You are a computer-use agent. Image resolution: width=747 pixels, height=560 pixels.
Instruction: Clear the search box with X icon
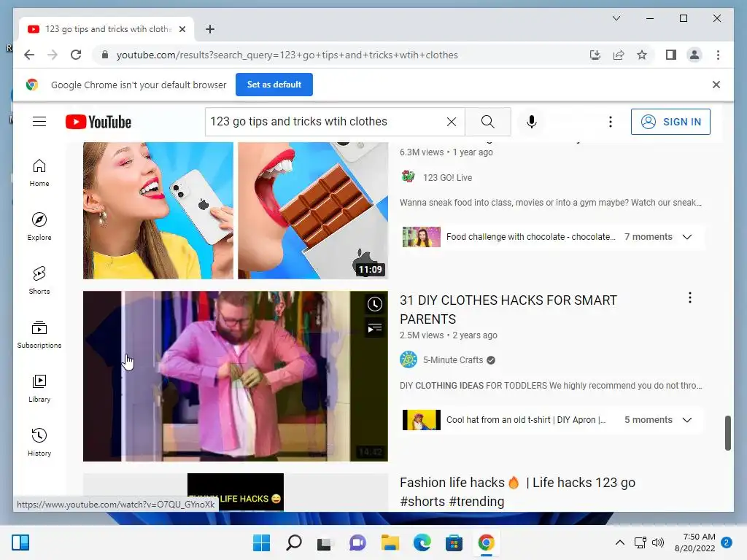coord(451,122)
